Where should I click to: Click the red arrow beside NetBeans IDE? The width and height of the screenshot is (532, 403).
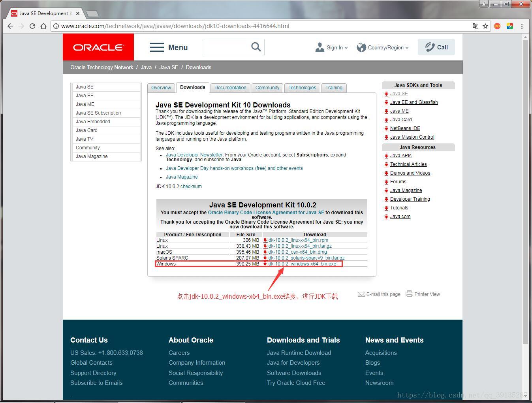[x=386, y=128]
